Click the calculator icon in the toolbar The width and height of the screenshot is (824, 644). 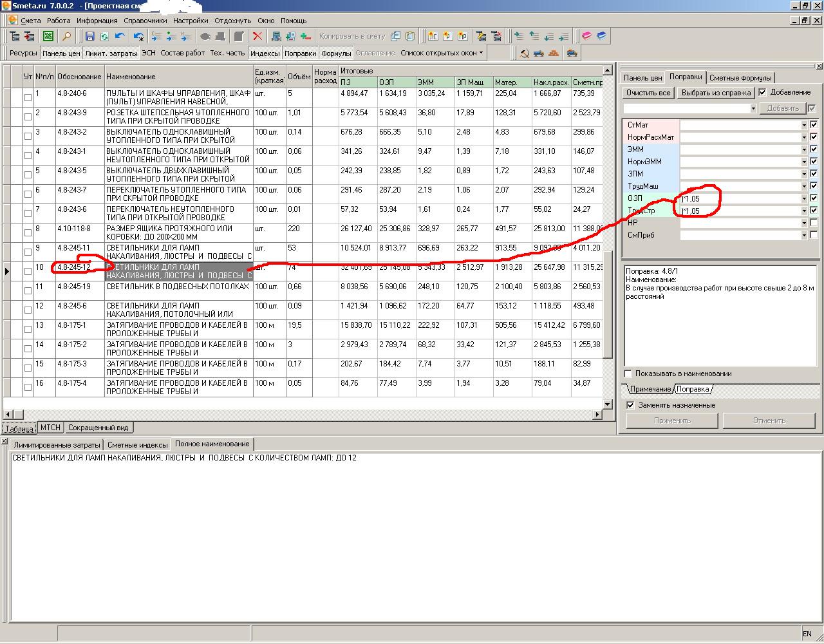tap(276, 36)
